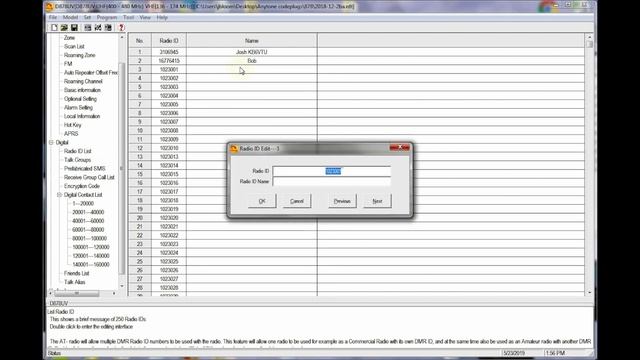Select Optional Setting in the tree

(x=80, y=99)
